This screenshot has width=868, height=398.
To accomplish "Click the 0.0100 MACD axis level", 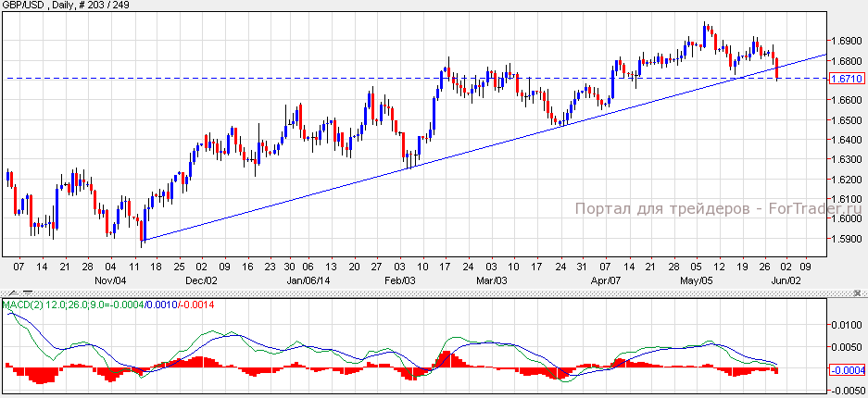I will click(x=847, y=325).
